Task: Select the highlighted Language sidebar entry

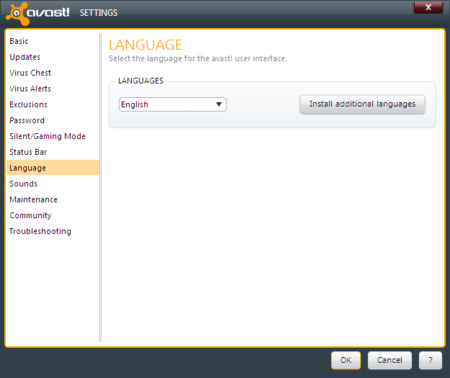Action: pos(53,168)
